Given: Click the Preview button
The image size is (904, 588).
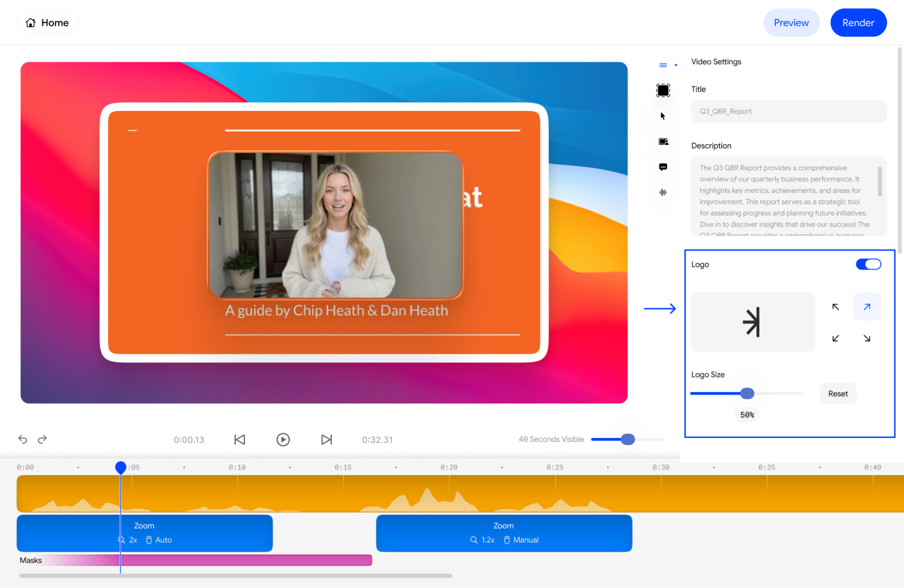Looking at the screenshot, I should pyautogui.click(x=791, y=23).
